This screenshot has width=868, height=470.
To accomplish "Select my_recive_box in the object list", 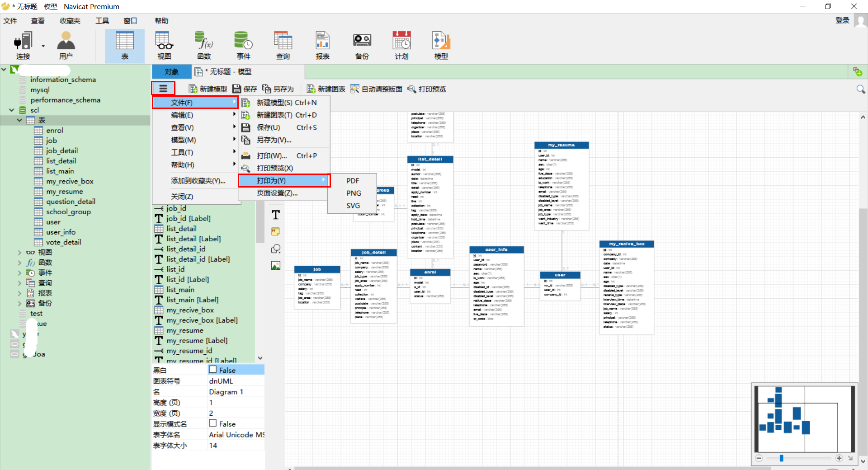I will coord(190,310).
